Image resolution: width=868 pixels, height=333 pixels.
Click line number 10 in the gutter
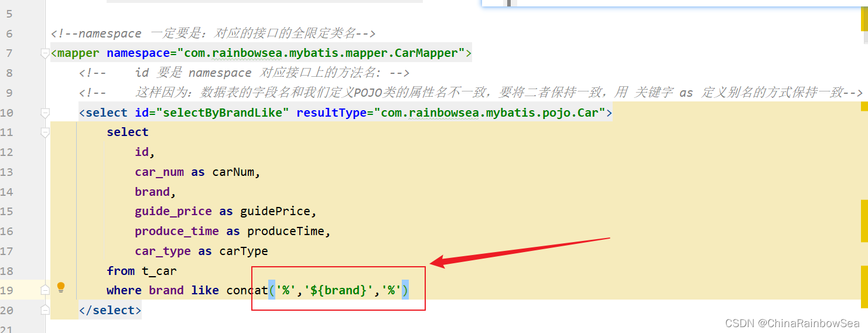(x=7, y=113)
